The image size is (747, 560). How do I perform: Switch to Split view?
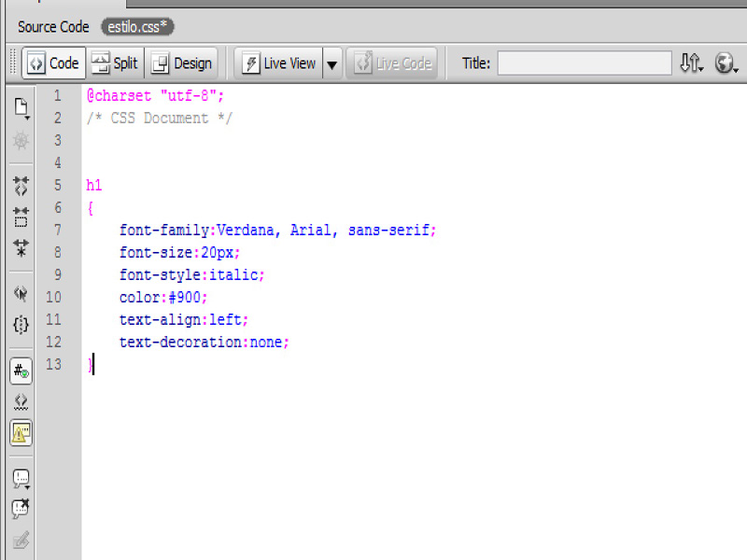pos(115,63)
